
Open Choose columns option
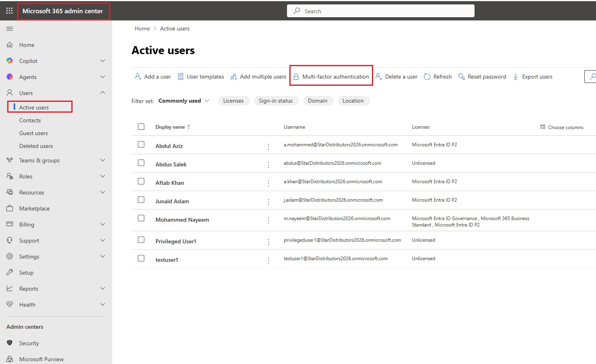point(562,127)
